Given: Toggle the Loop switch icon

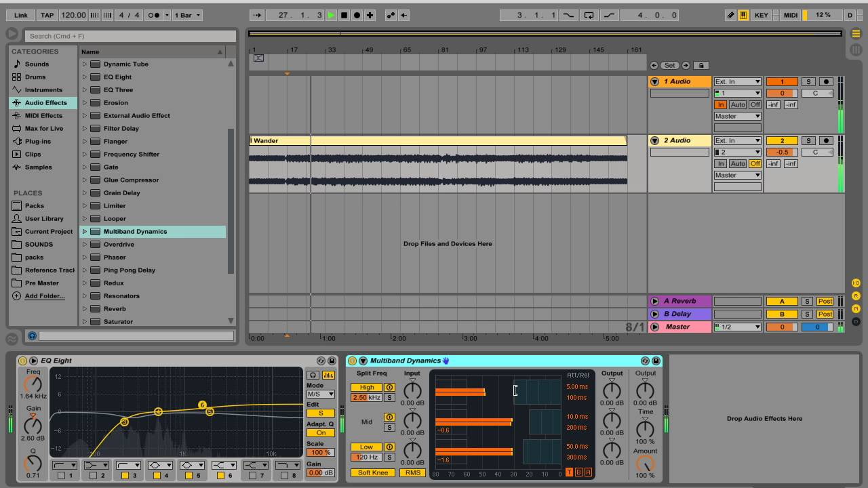Looking at the screenshot, I should pos(589,15).
